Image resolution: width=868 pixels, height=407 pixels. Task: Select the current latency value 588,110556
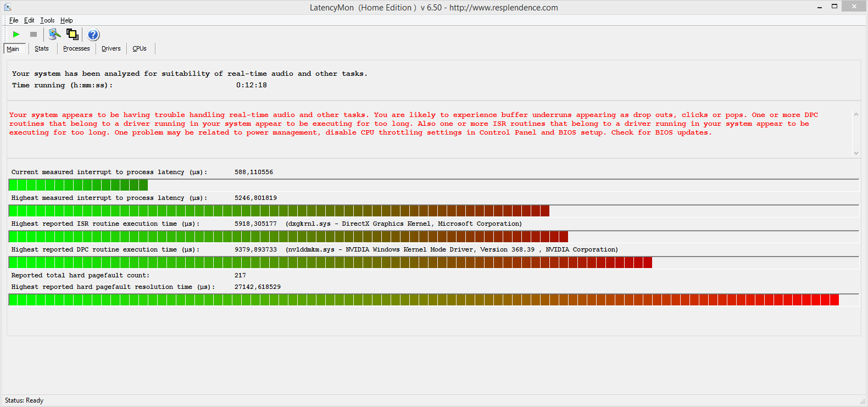click(254, 172)
